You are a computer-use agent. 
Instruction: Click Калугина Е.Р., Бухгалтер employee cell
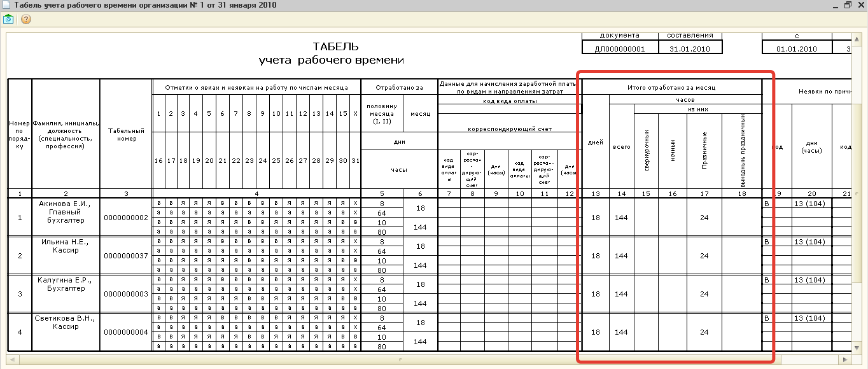(66, 293)
